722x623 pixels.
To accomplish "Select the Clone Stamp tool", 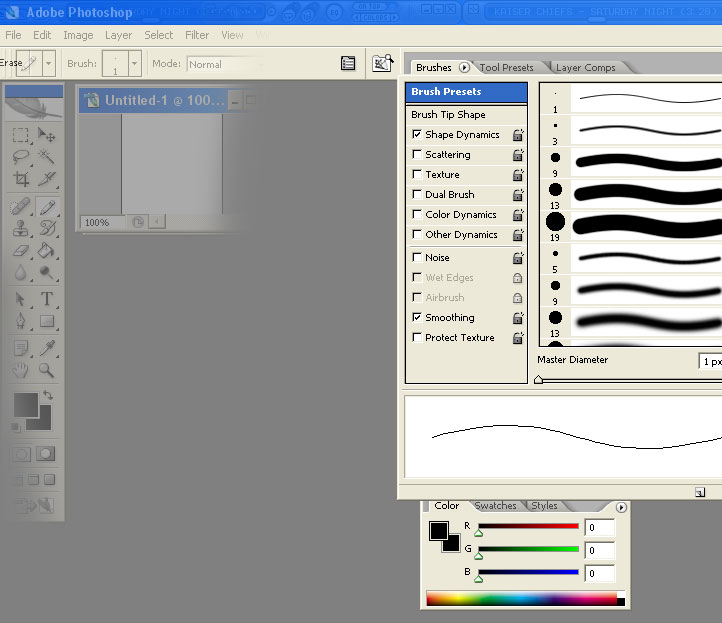I will (20, 228).
